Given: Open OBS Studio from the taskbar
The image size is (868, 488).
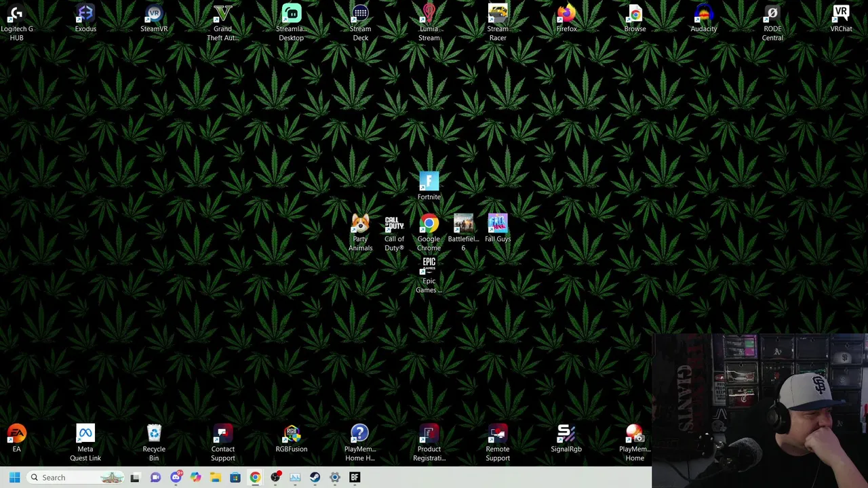Looking at the screenshot, I should [x=275, y=477].
